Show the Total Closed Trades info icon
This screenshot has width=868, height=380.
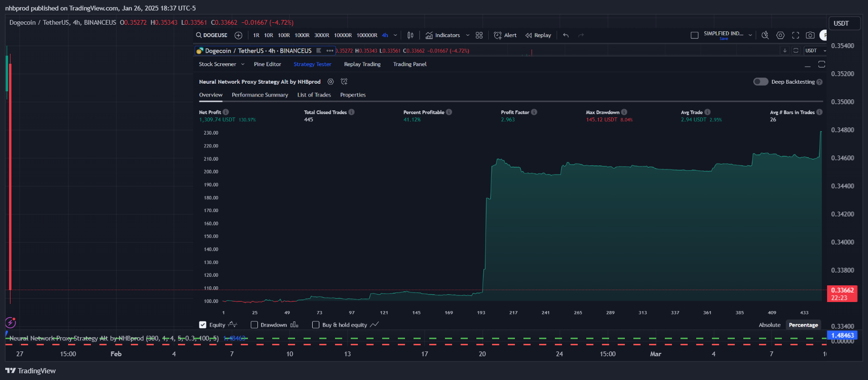351,112
